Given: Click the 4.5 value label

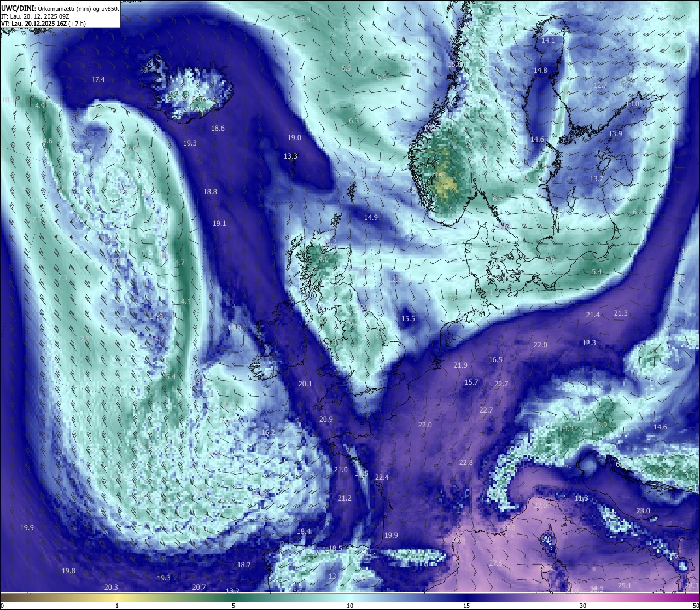Looking at the screenshot, I should (x=186, y=302).
